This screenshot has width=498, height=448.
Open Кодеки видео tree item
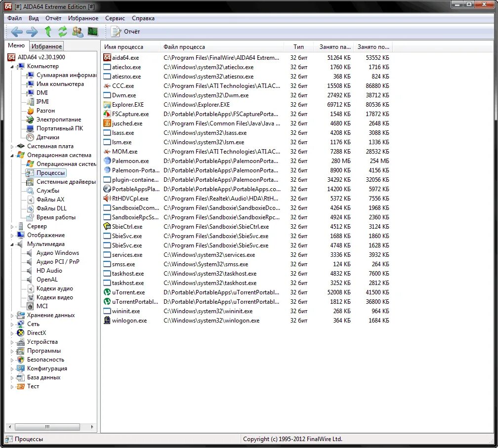point(55,297)
